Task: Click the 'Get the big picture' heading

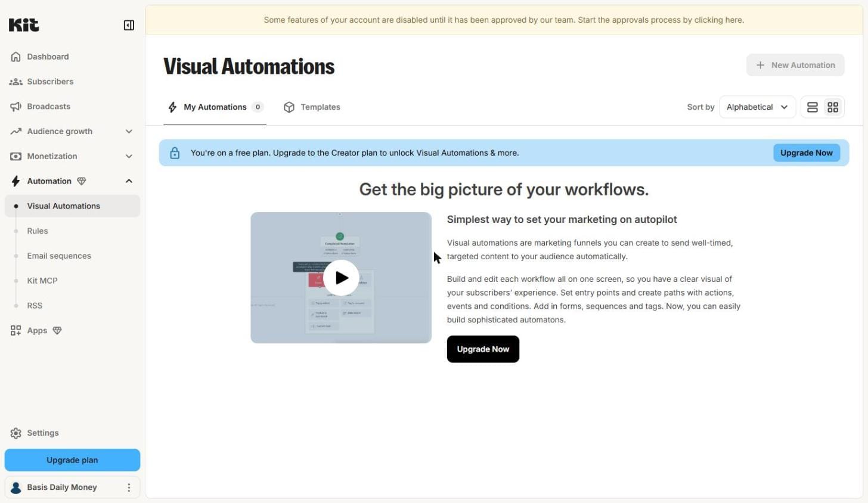Action: [x=504, y=190]
